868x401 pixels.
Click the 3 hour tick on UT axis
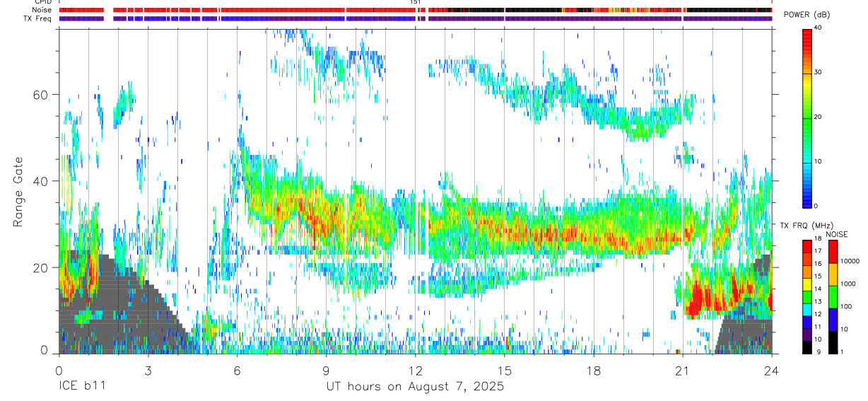click(148, 370)
